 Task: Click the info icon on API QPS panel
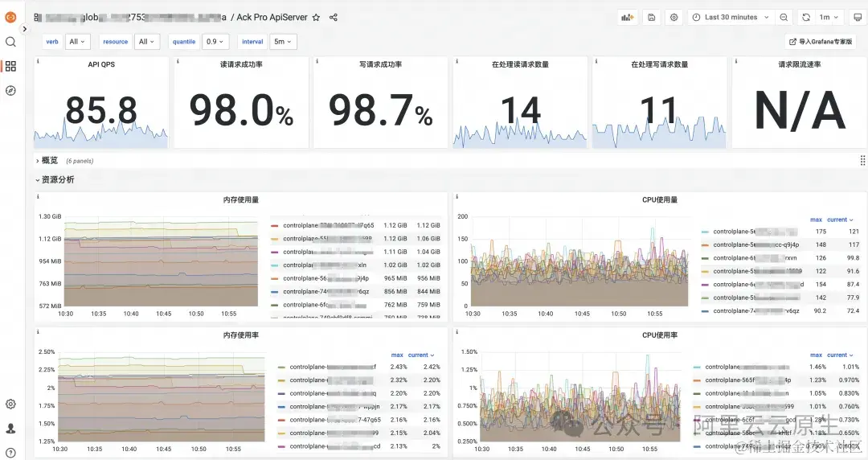coord(38,61)
